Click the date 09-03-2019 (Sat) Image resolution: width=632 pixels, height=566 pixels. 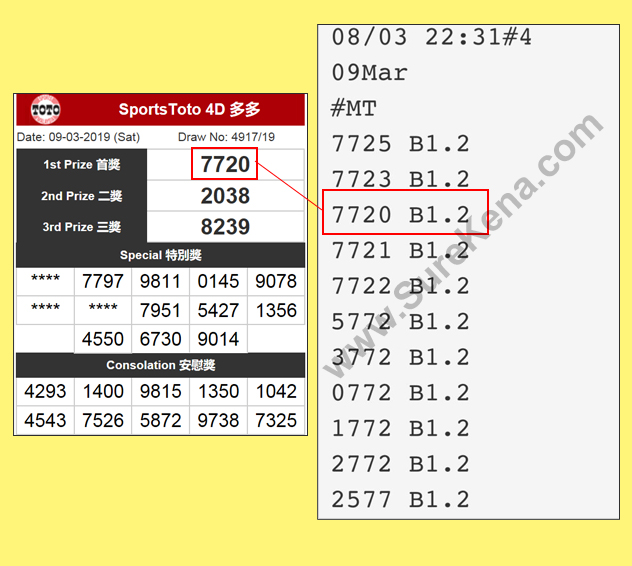click(x=94, y=137)
